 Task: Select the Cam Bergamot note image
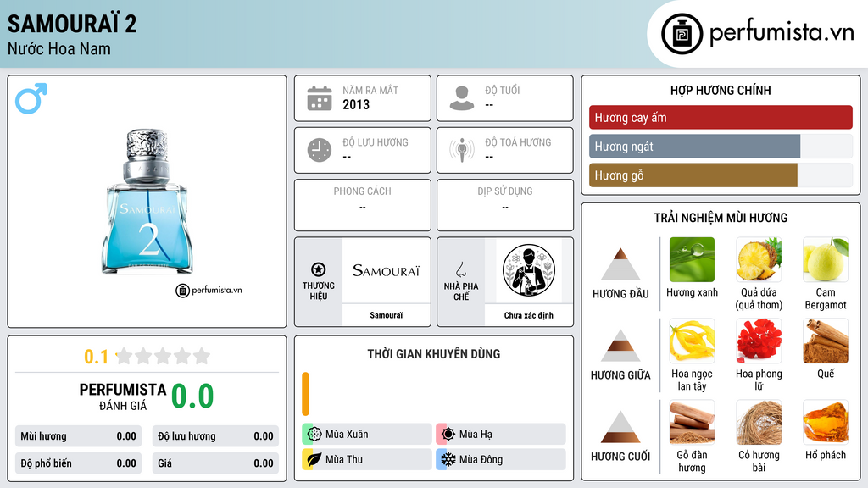(826, 260)
